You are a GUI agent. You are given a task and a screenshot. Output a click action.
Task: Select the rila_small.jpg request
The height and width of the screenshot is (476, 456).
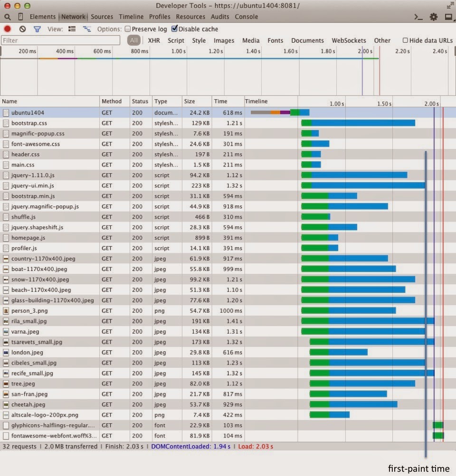[228, 321]
